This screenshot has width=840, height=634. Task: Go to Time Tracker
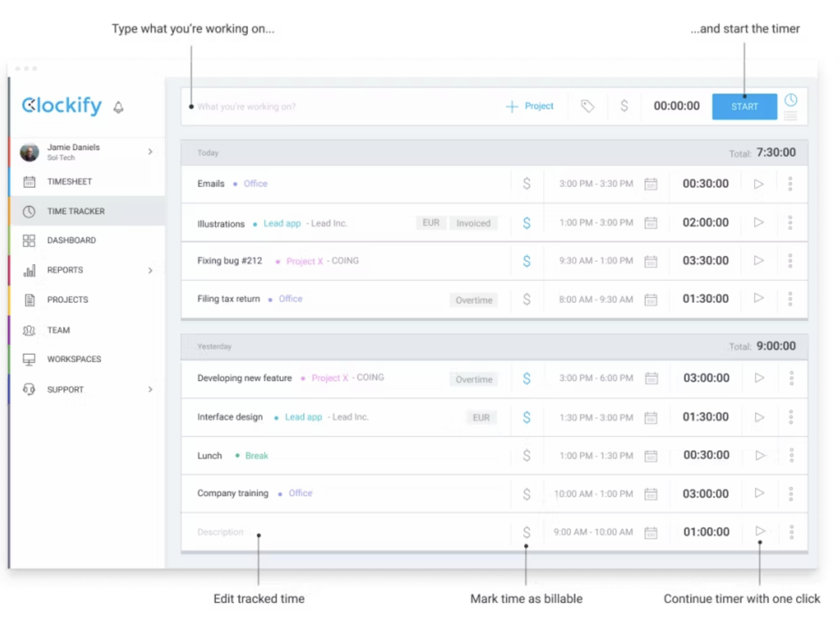[87, 211]
